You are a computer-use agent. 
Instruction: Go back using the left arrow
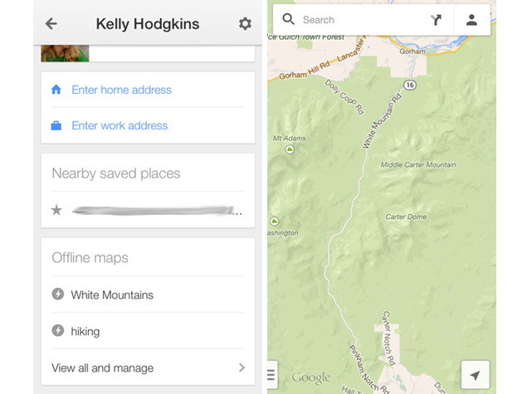(x=51, y=24)
